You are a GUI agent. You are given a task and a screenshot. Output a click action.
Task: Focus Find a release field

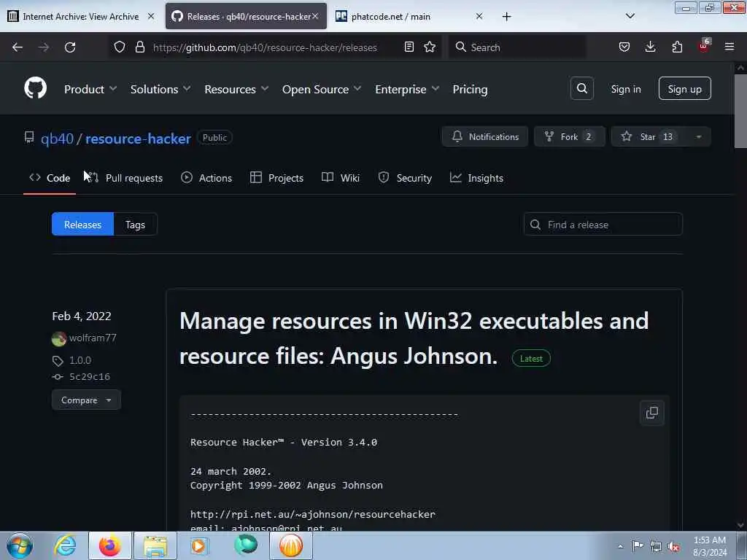[603, 225]
